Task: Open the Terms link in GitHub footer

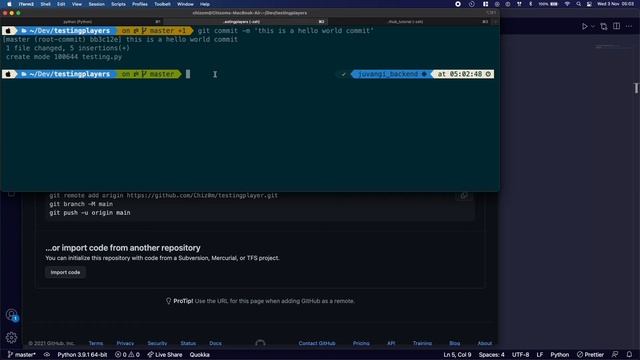Action: click(96, 343)
